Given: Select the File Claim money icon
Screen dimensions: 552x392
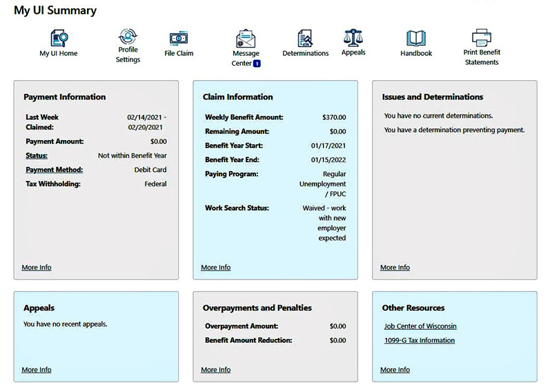Looking at the screenshot, I should pos(179,39).
